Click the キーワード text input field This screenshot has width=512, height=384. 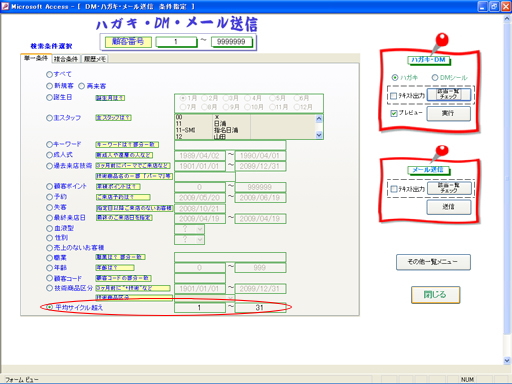(x=230, y=145)
